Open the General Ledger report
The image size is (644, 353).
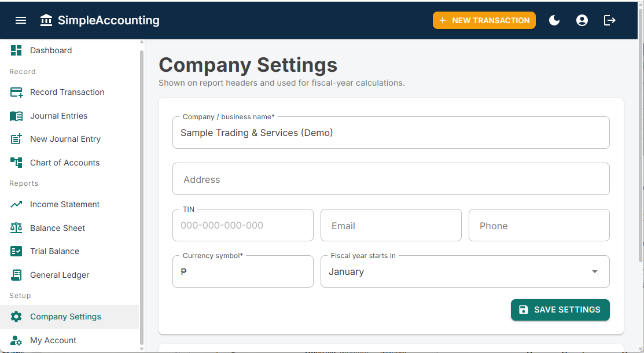coord(69,275)
